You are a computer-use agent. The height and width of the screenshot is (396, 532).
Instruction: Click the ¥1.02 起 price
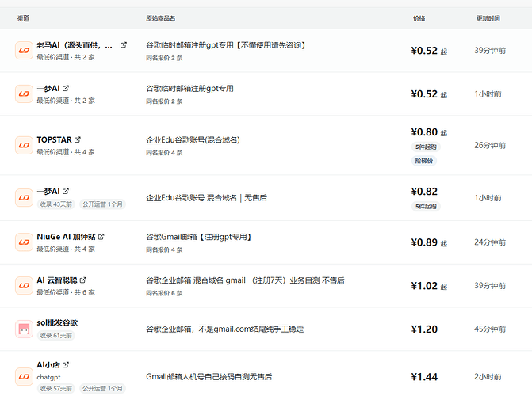[429, 286]
